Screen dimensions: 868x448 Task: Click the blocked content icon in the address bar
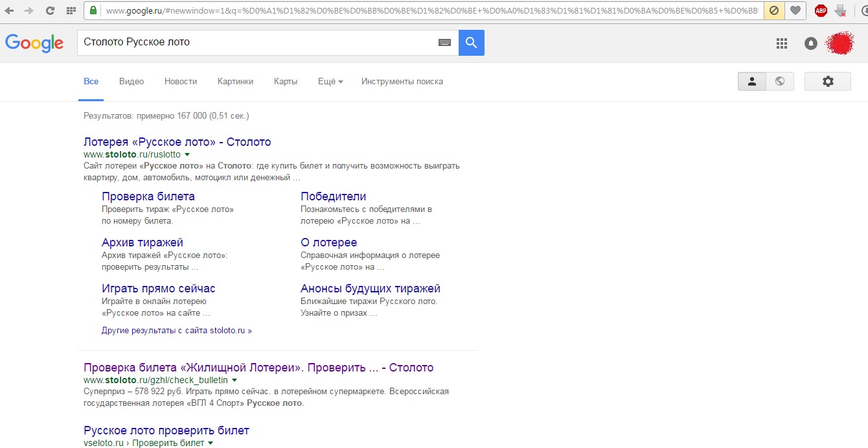773,10
